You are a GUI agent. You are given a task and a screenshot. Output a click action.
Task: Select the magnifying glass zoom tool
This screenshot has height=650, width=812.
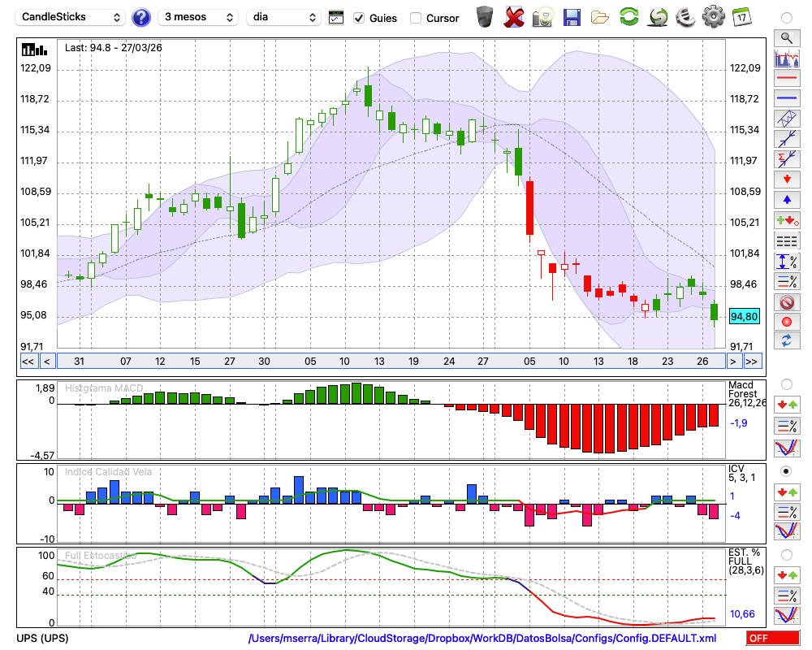click(786, 37)
